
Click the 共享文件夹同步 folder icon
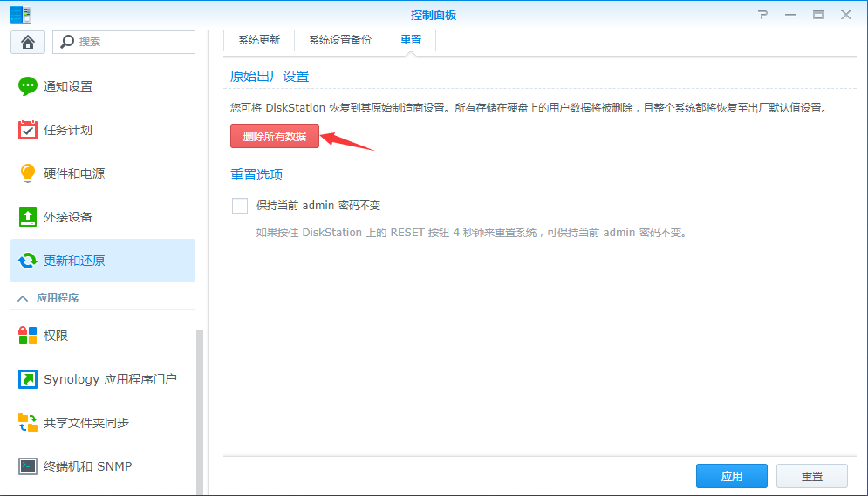[x=28, y=423]
